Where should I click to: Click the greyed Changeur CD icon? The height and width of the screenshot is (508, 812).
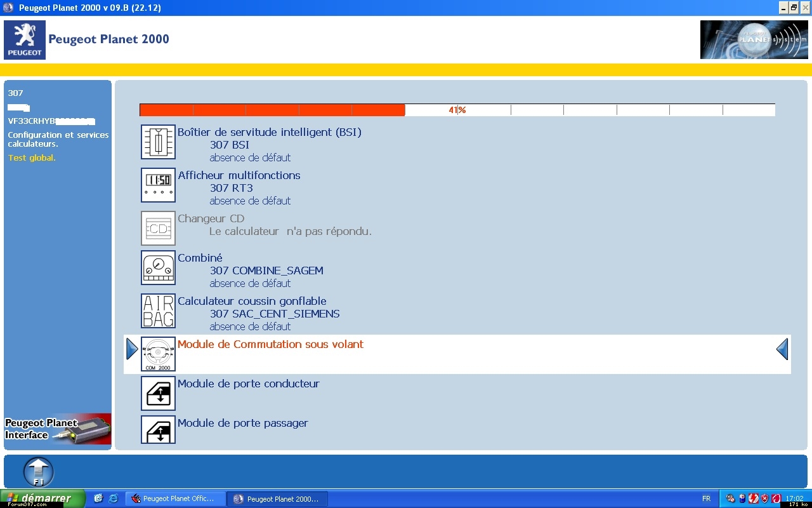[x=158, y=228]
